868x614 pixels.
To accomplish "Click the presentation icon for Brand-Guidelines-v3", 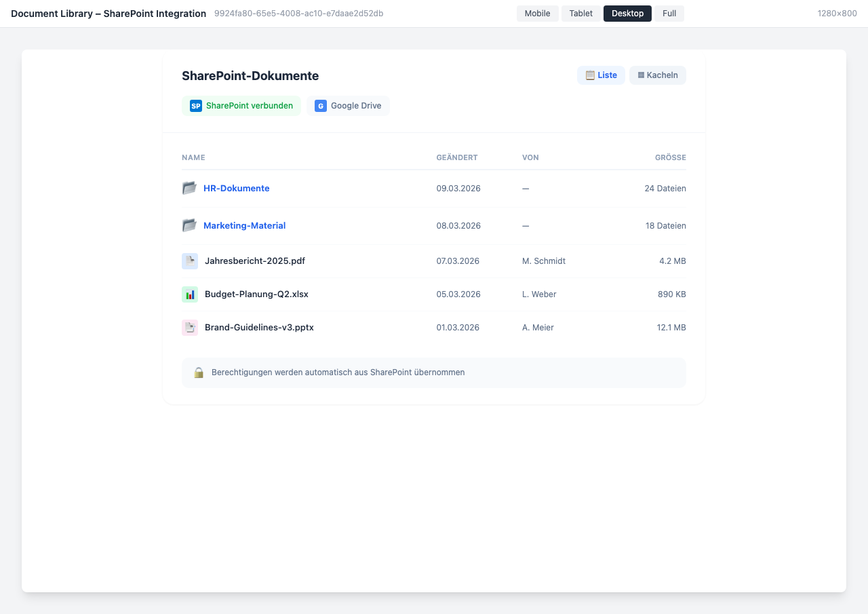I will coord(189,327).
